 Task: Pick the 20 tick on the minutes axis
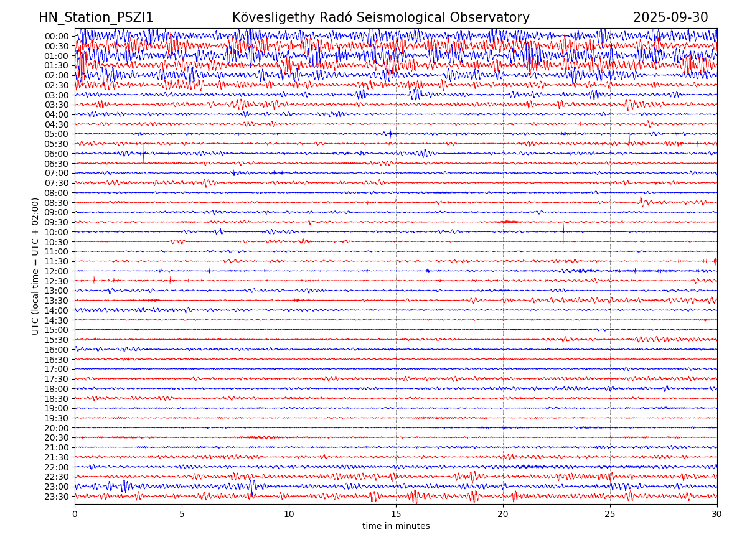[x=503, y=515]
